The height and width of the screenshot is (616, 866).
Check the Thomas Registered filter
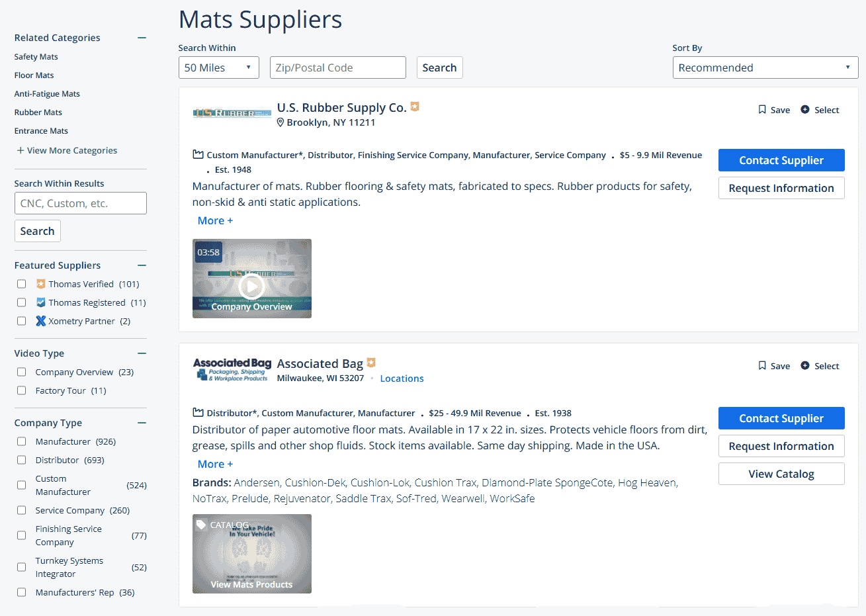click(x=22, y=302)
